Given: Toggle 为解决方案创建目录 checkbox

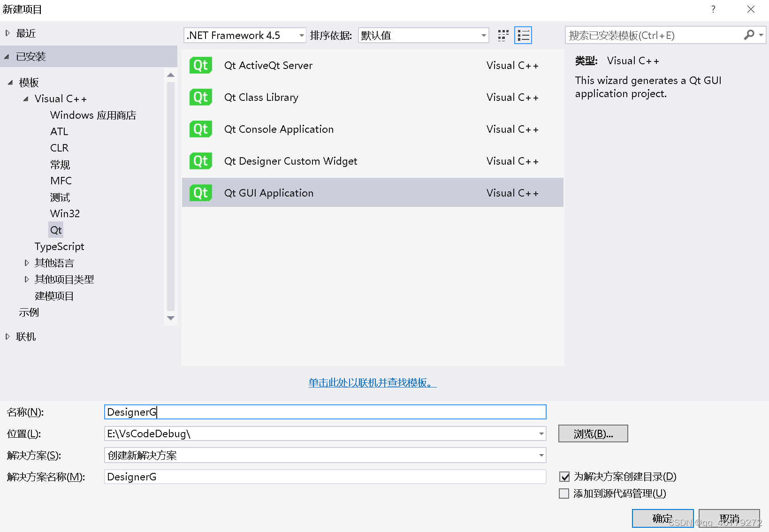Looking at the screenshot, I should tap(564, 477).
